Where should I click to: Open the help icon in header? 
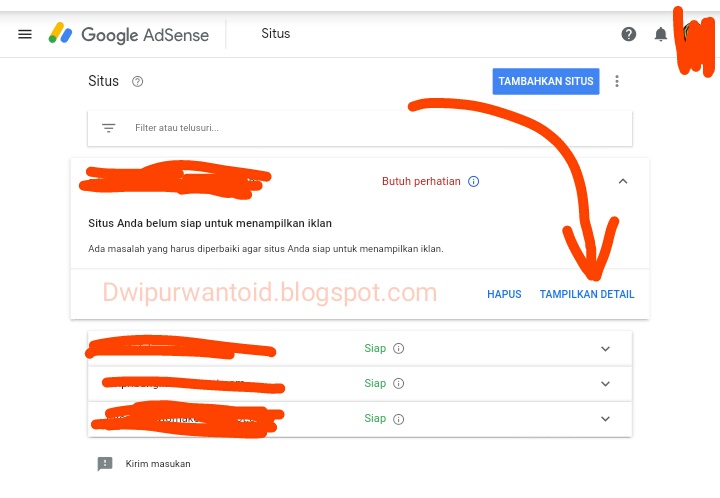[x=629, y=34]
